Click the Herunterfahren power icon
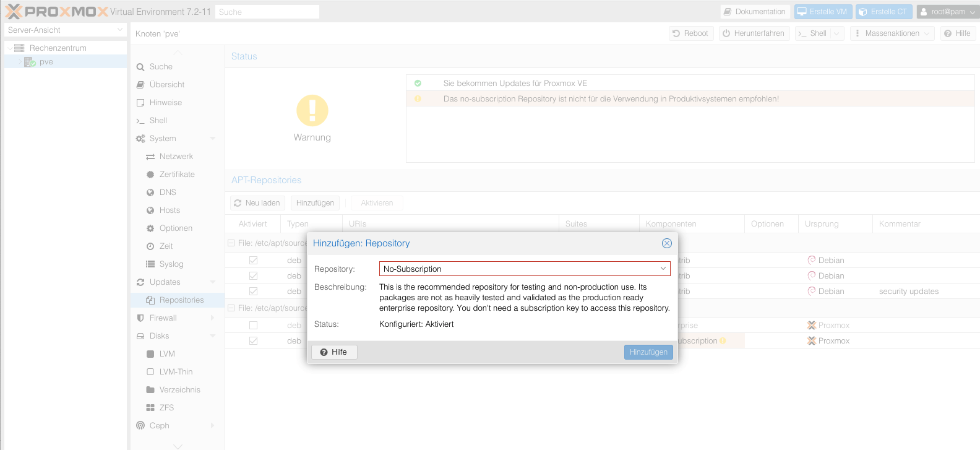Screen dimensions: 980x450 726,33
